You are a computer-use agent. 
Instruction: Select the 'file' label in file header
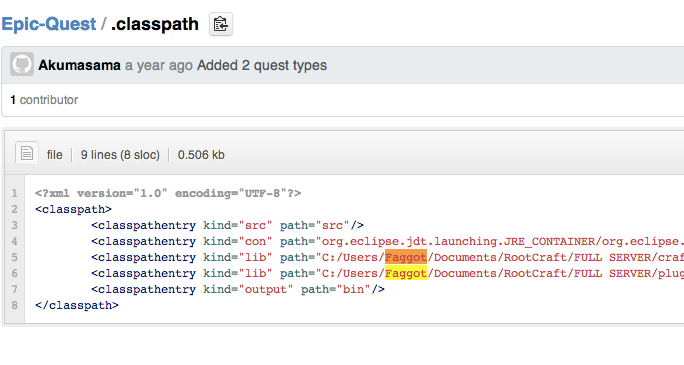click(55, 155)
